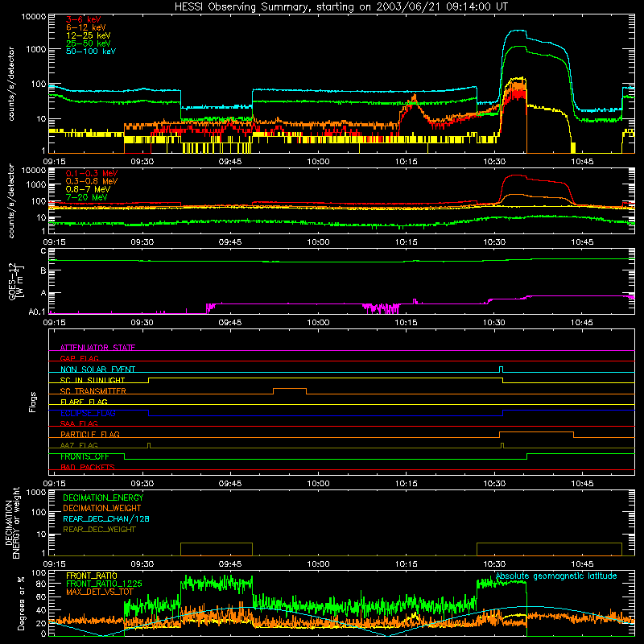
Task: Select the 12-25 keV legend label
Action: (88, 35)
